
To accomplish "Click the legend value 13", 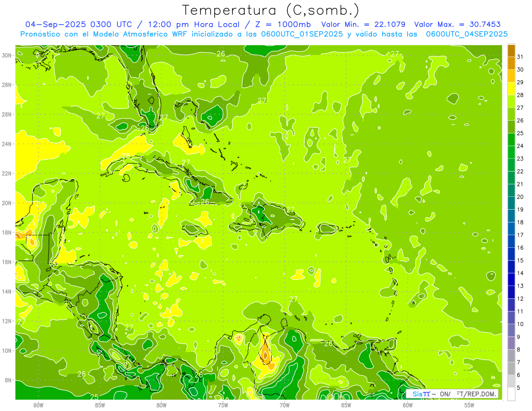I will tap(520, 286).
